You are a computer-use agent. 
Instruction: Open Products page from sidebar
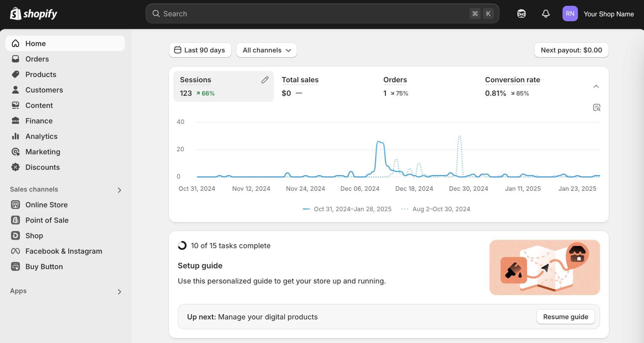click(65, 74)
